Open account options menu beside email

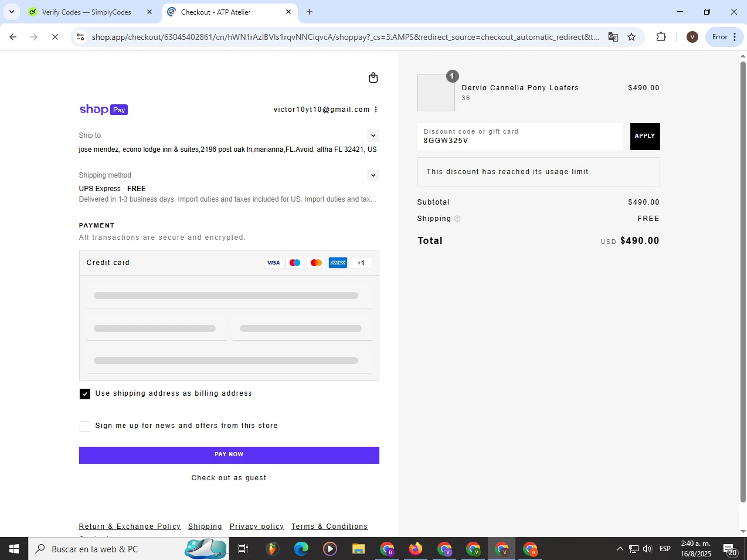376,110
